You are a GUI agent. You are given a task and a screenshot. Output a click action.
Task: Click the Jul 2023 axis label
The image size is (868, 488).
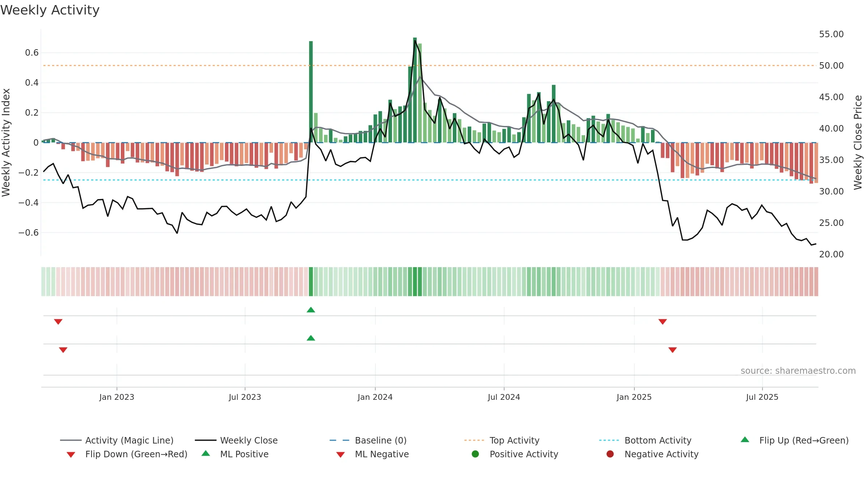click(x=245, y=397)
